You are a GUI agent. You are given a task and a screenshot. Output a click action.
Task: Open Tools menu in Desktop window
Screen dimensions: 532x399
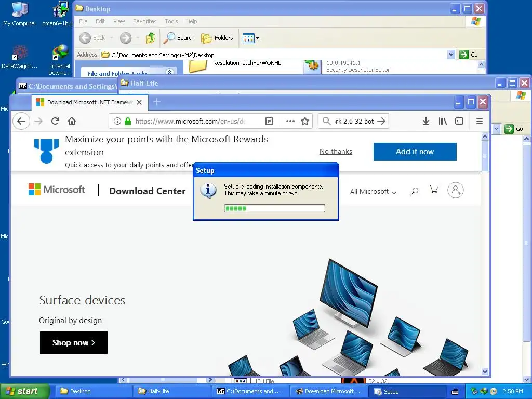(x=171, y=21)
